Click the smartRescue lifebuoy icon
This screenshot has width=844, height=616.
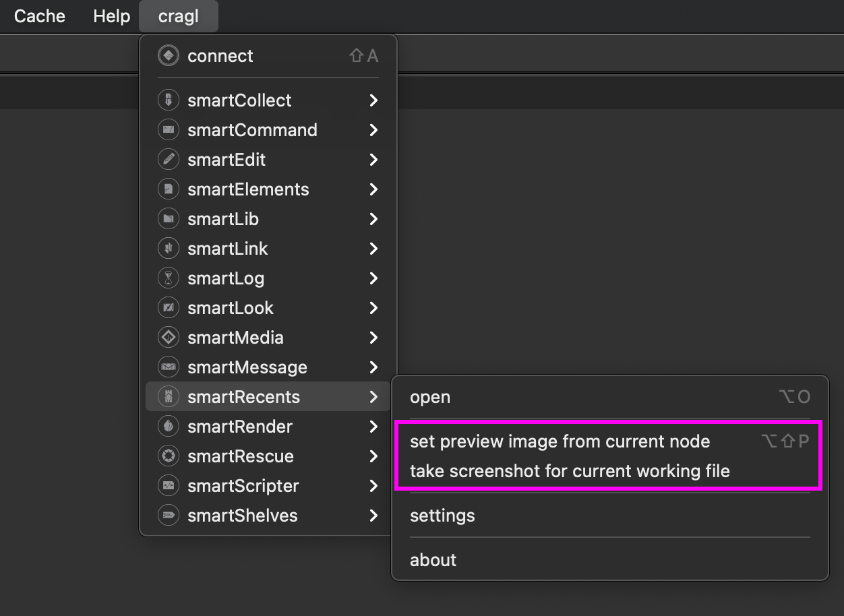pos(168,456)
